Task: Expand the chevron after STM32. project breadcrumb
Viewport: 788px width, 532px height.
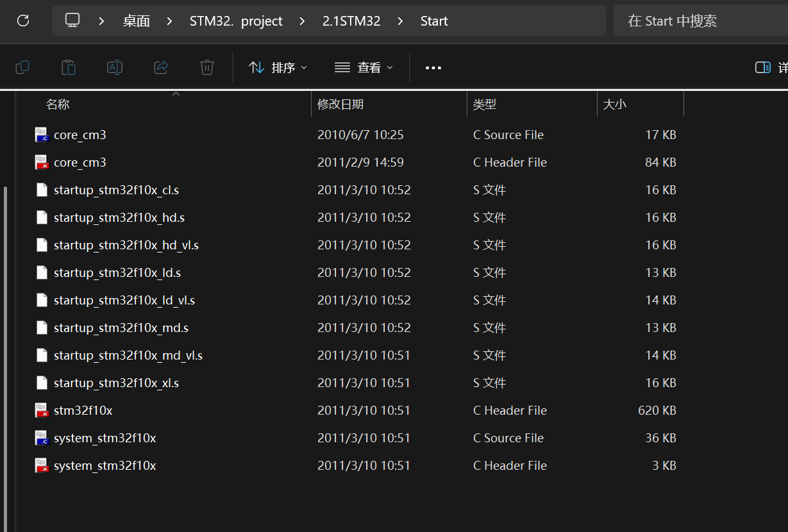Action: pos(303,21)
